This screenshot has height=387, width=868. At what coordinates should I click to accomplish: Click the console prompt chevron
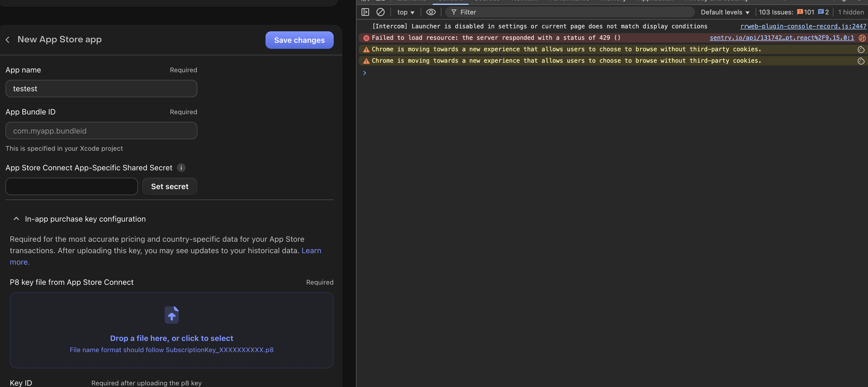pos(364,73)
